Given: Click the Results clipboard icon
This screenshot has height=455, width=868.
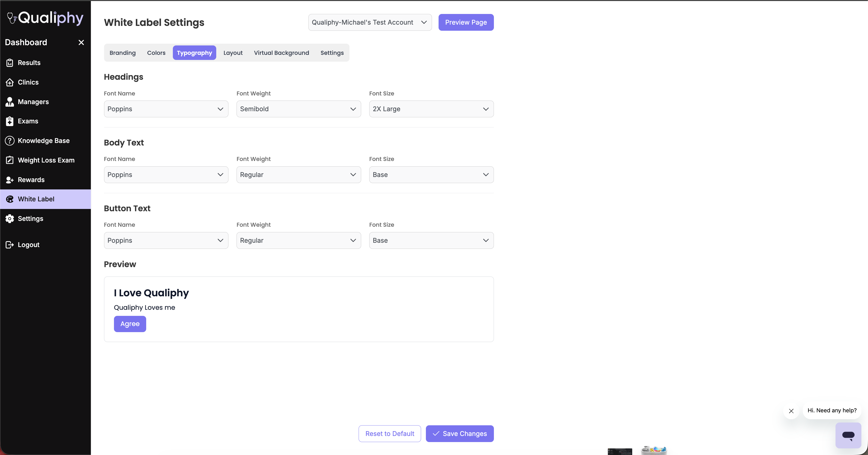Looking at the screenshot, I should point(10,63).
